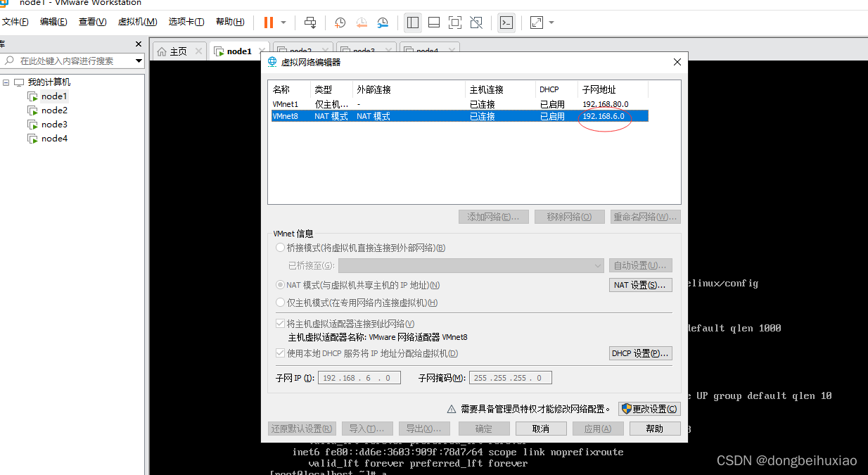Select node4 in the library tree
The image size is (868, 475).
point(54,139)
